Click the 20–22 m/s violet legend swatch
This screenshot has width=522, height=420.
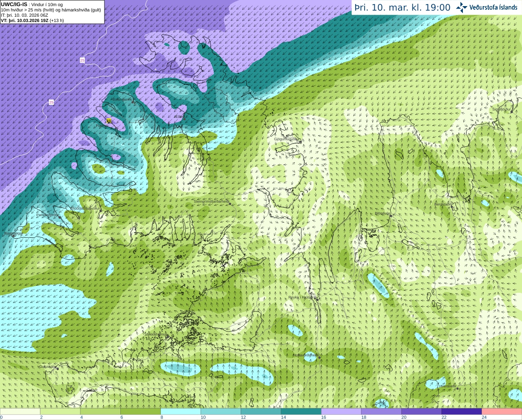click(x=422, y=411)
